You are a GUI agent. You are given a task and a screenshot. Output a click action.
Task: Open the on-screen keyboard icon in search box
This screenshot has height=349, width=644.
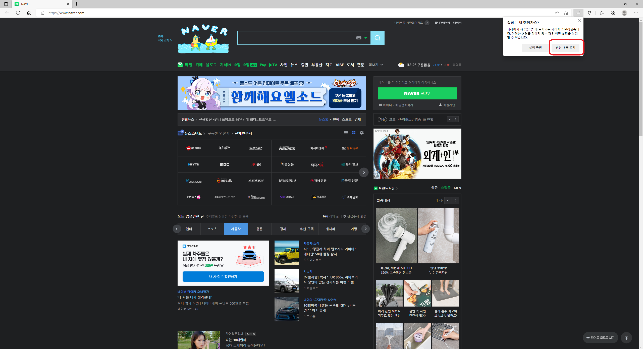[x=359, y=38]
